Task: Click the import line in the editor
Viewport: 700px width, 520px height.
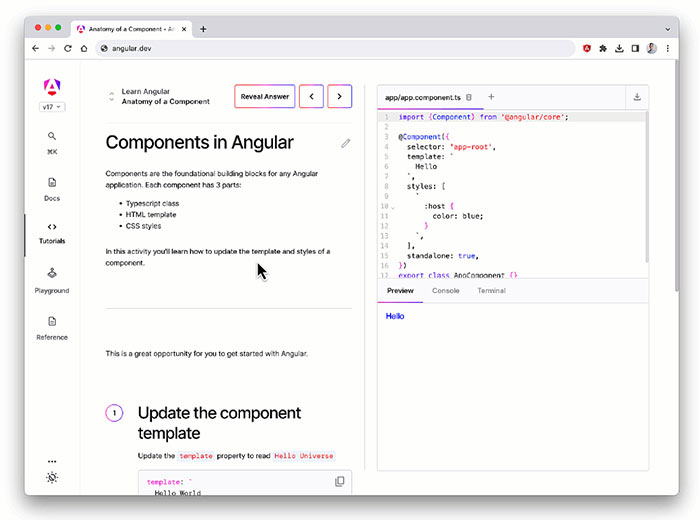Action: (x=483, y=117)
